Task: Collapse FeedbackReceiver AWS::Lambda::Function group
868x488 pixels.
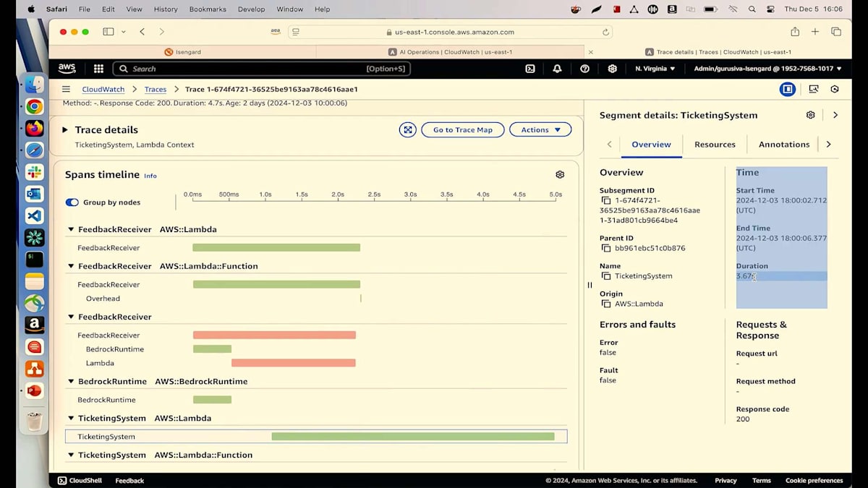Action: (71, 266)
